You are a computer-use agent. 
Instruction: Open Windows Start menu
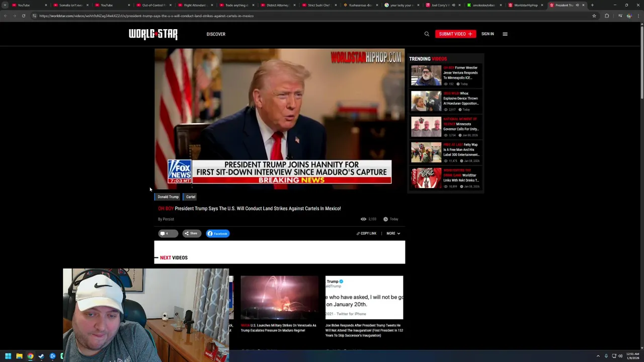click(8, 356)
